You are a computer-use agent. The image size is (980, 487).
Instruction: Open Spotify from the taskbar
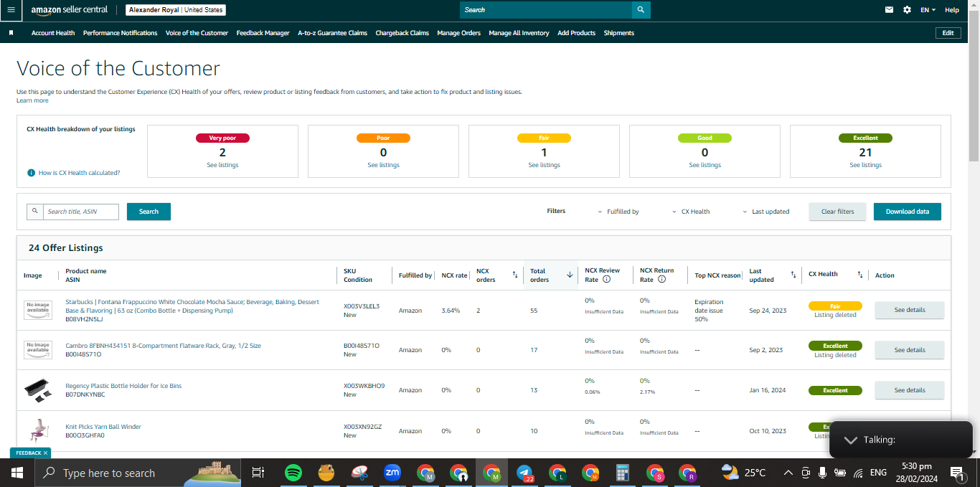(293, 473)
